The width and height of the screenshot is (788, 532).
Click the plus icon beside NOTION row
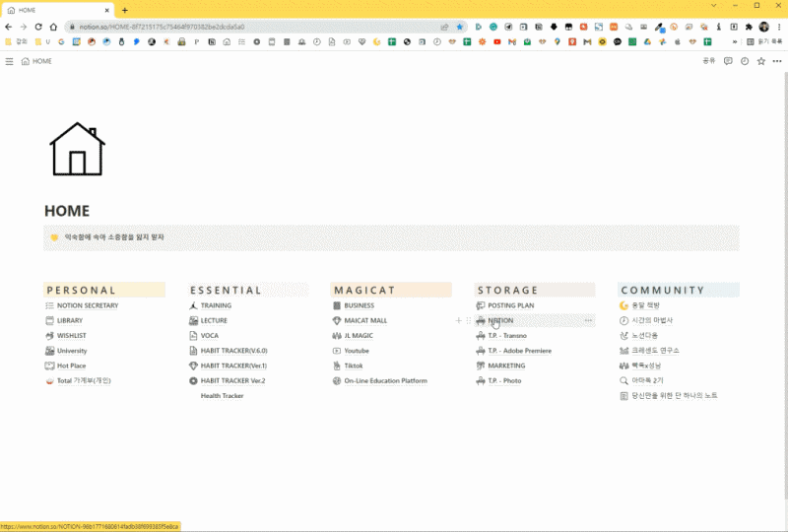pyautogui.click(x=458, y=320)
